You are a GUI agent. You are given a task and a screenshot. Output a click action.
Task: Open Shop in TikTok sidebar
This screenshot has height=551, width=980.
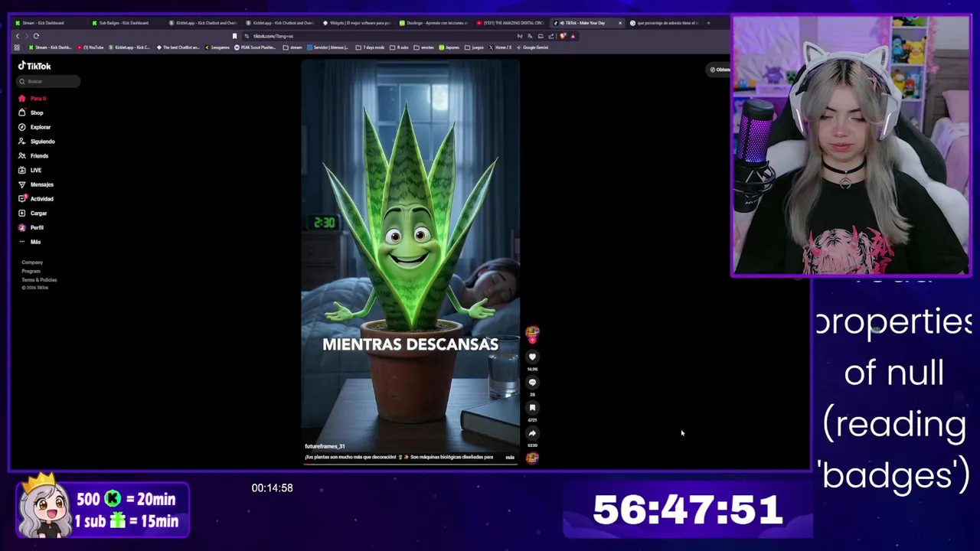[31, 112]
